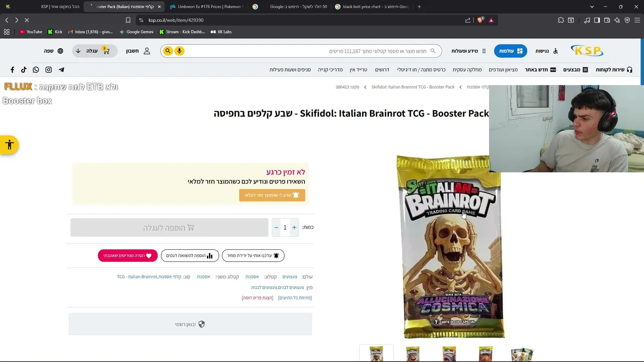Expand the blue Worlds menu button
This screenshot has width=644, height=362.
[510, 51]
